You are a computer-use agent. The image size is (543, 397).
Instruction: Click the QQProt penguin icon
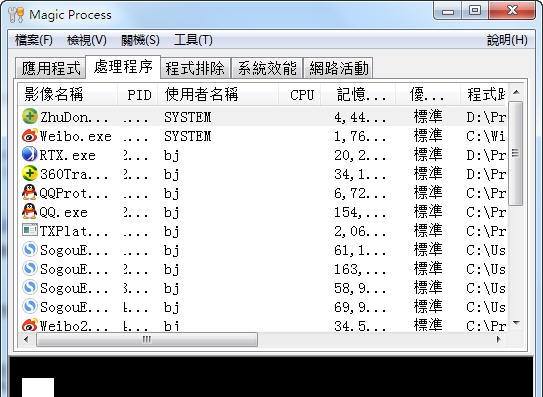(x=30, y=192)
